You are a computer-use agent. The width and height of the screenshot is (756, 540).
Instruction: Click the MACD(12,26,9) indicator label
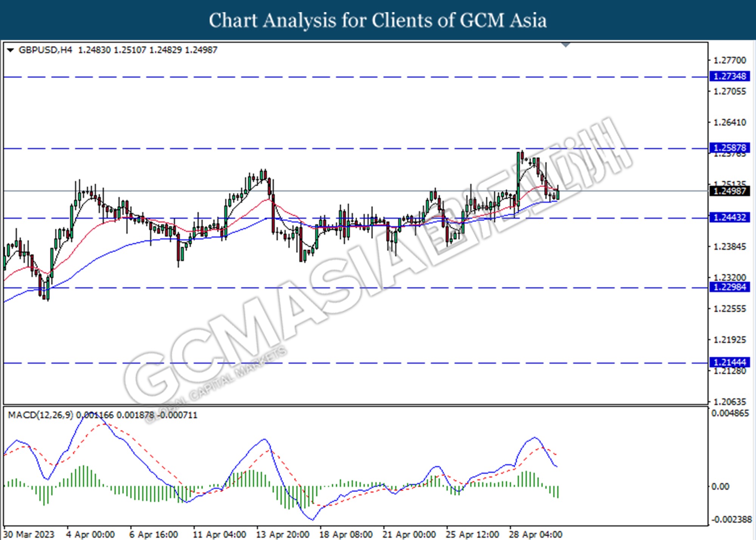coord(41,415)
